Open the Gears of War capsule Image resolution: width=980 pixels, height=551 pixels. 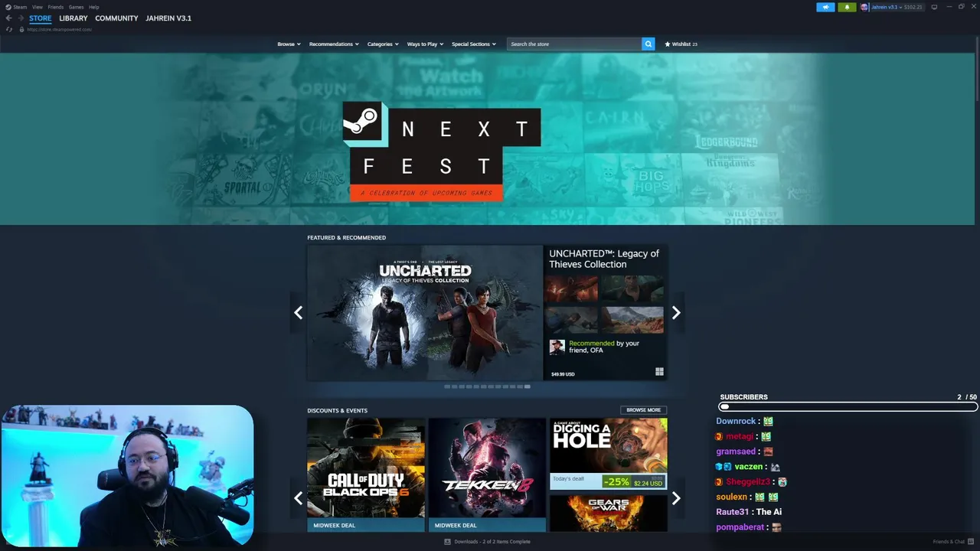(609, 513)
